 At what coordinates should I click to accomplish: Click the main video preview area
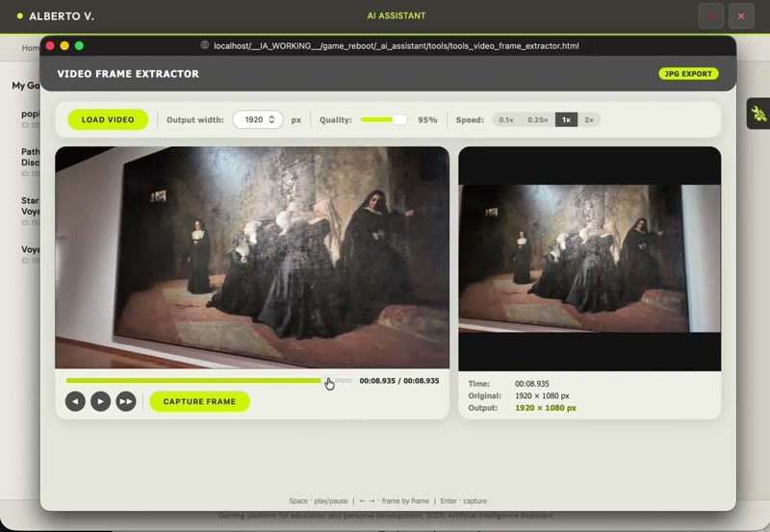tap(252, 258)
